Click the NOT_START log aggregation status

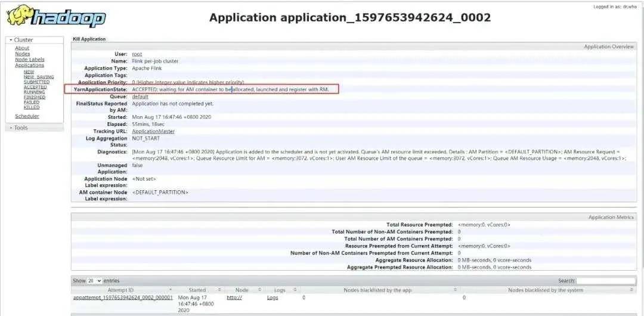pos(146,138)
